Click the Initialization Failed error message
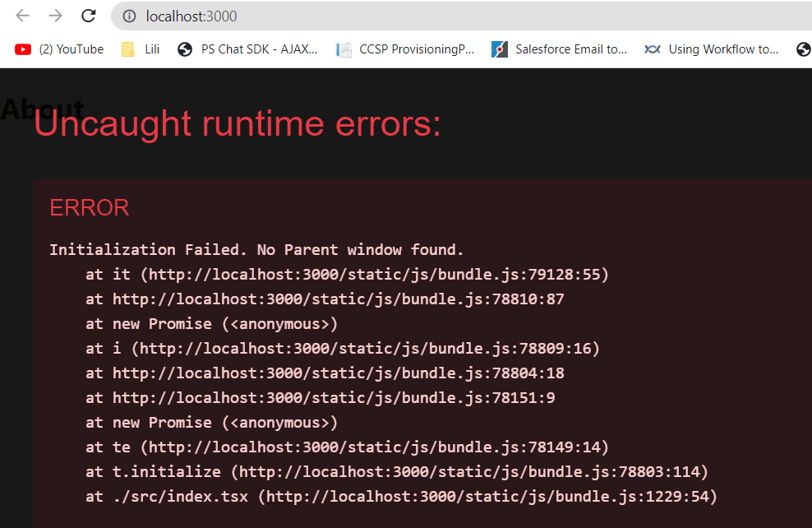The image size is (812, 528). pos(256,249)
